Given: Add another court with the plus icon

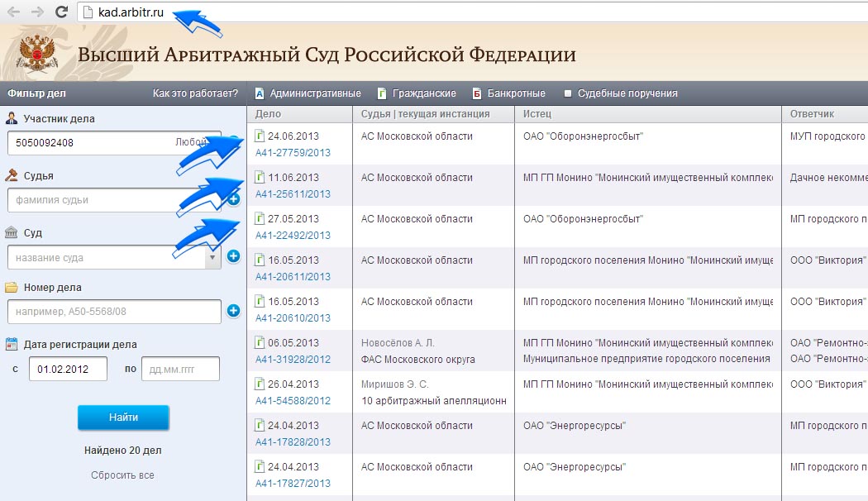Looking at the screenshot, I should (234, 256).
